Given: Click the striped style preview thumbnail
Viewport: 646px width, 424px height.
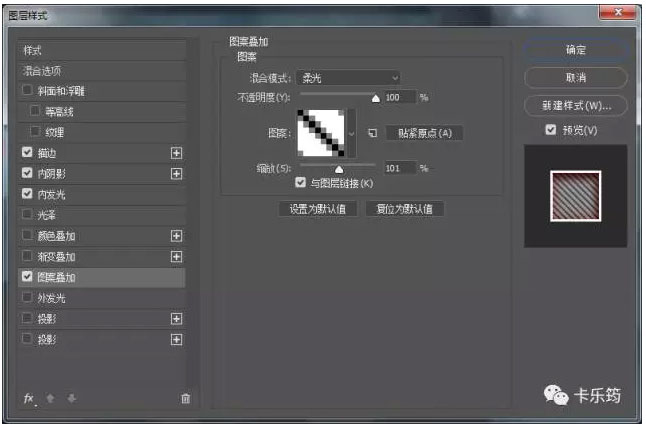Looking at the screenshot, I should click(x=576, y=196).
